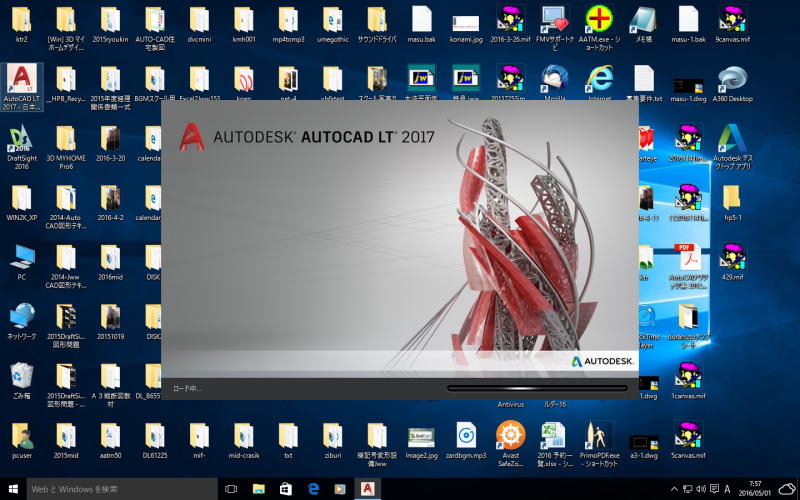Select the a3-1.dwg drawing file

click(x=643, y=447)
